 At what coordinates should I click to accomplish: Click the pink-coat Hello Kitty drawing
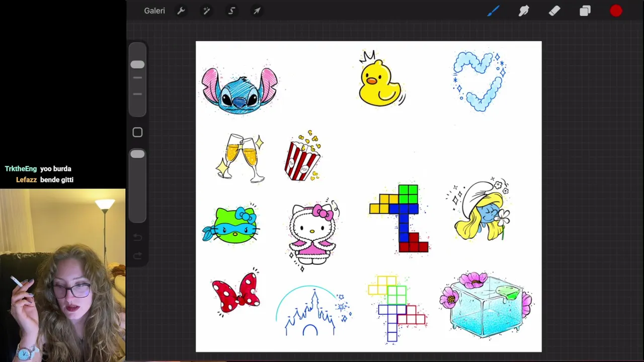(313, 235)
